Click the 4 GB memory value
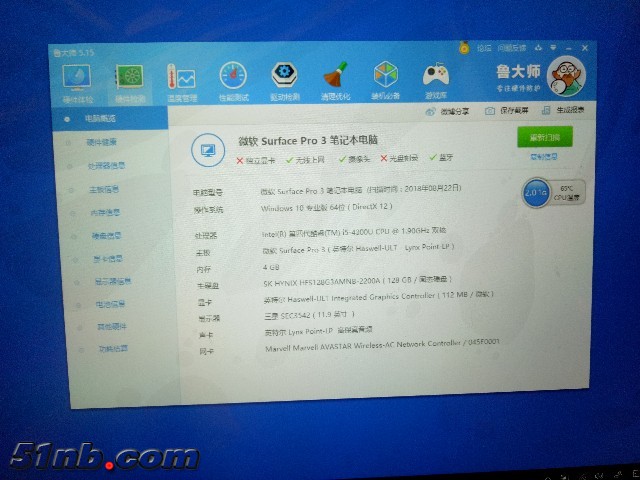640x480 pixels. (271, 267)
